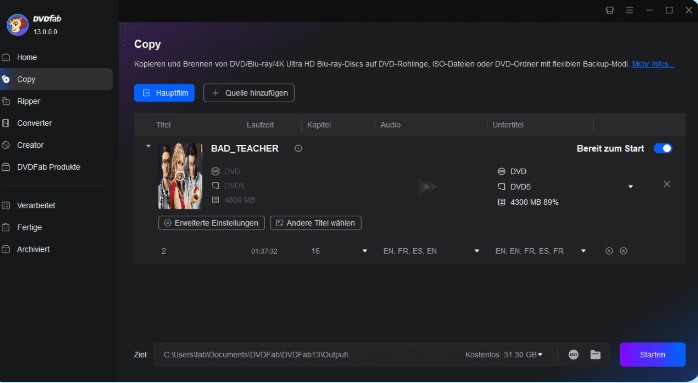
Task: Open info icon next to BAD_TEACHER
Action: tap(298, 149)
